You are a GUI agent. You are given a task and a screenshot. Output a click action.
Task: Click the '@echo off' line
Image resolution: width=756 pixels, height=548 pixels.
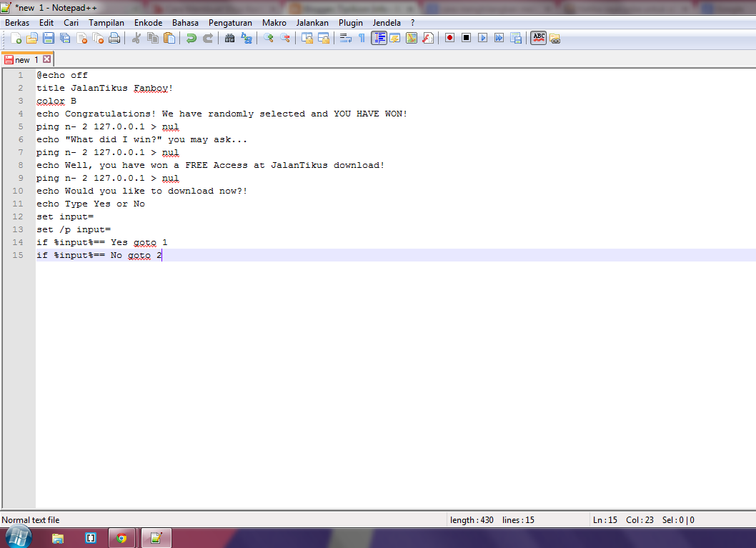point(62,75)
